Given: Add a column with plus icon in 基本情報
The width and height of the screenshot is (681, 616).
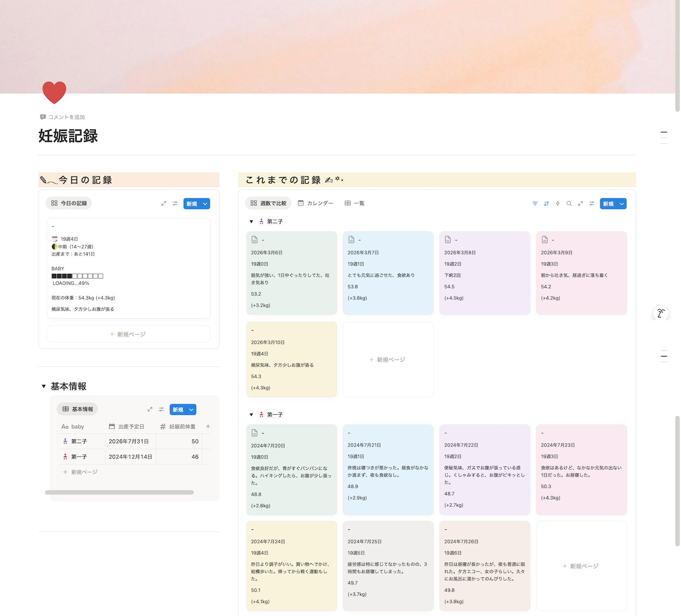Looking at the screenshot, I should coord(208,426).
